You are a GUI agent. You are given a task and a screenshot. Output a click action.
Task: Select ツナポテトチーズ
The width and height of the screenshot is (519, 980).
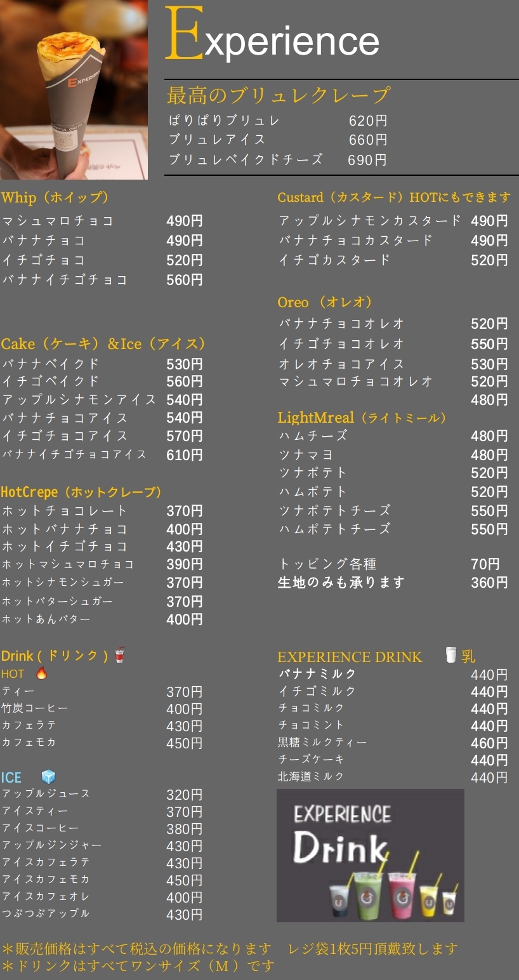pyautogui.click(x=334, y=510)
